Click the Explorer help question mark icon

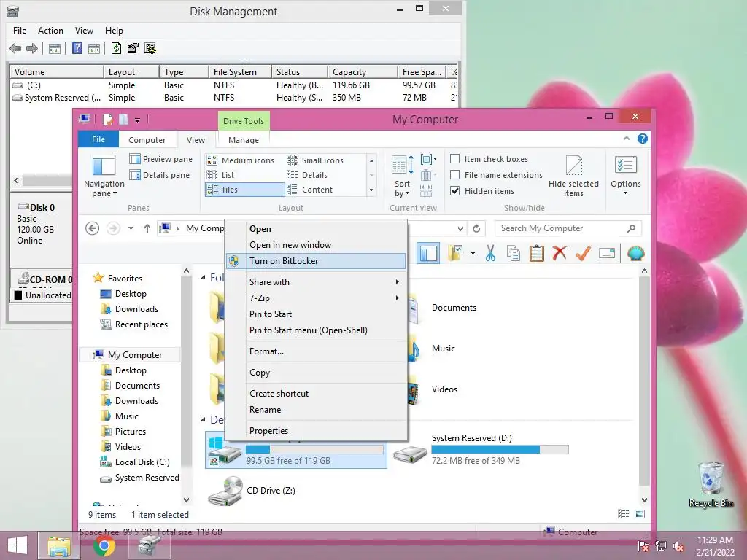[x=642, y=139]
